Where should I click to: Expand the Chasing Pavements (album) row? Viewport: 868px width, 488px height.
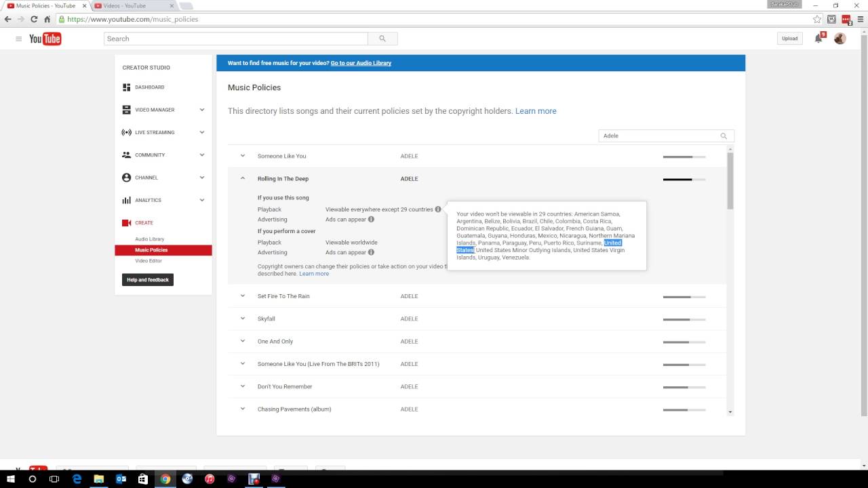243,409
